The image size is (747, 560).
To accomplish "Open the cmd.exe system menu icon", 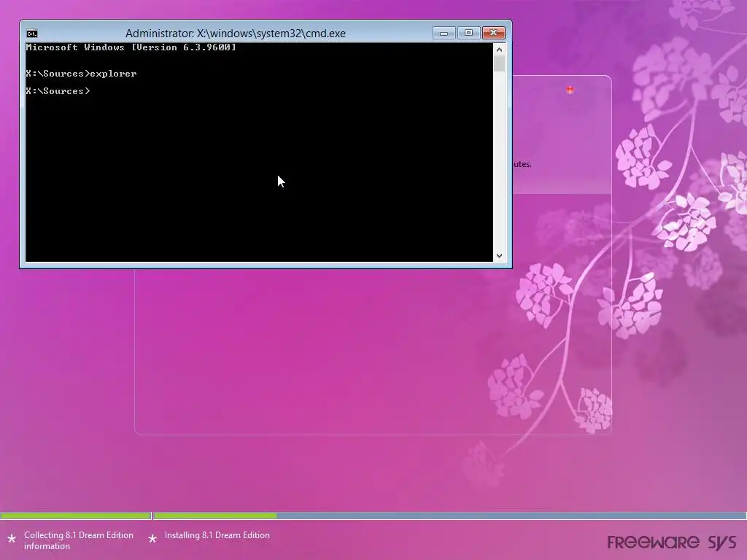I will pos(32,34).
